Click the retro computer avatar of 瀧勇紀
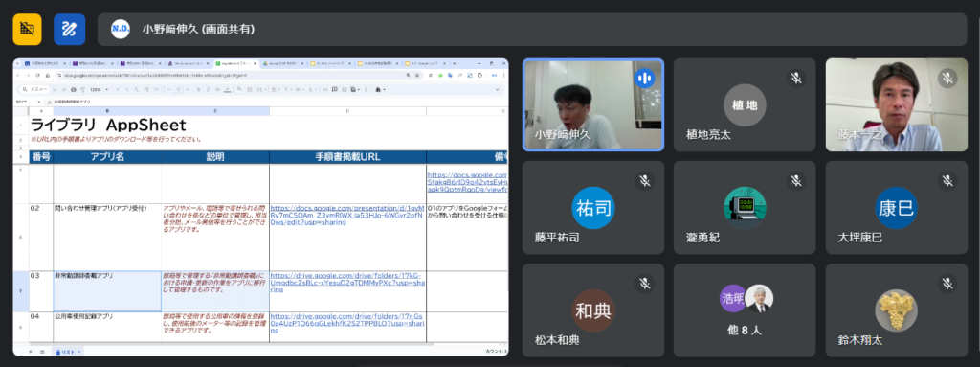Image resolution: width=980 pixels, height=367 pixels. point(745,208)
